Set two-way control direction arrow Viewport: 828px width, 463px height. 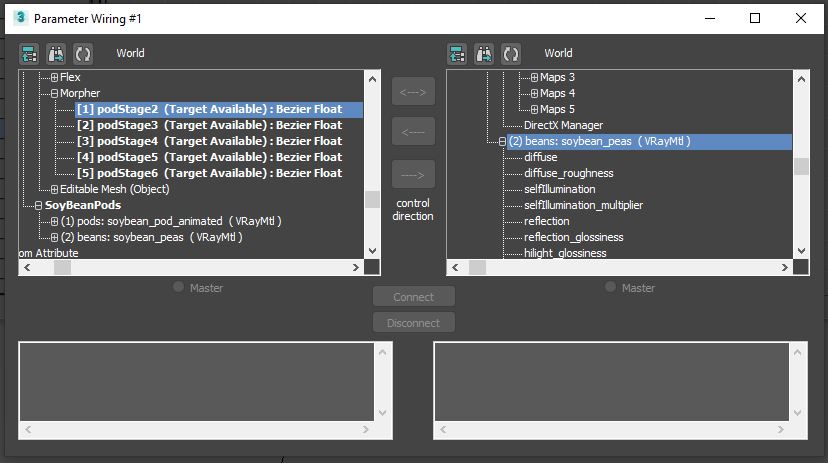pos(413,92)
